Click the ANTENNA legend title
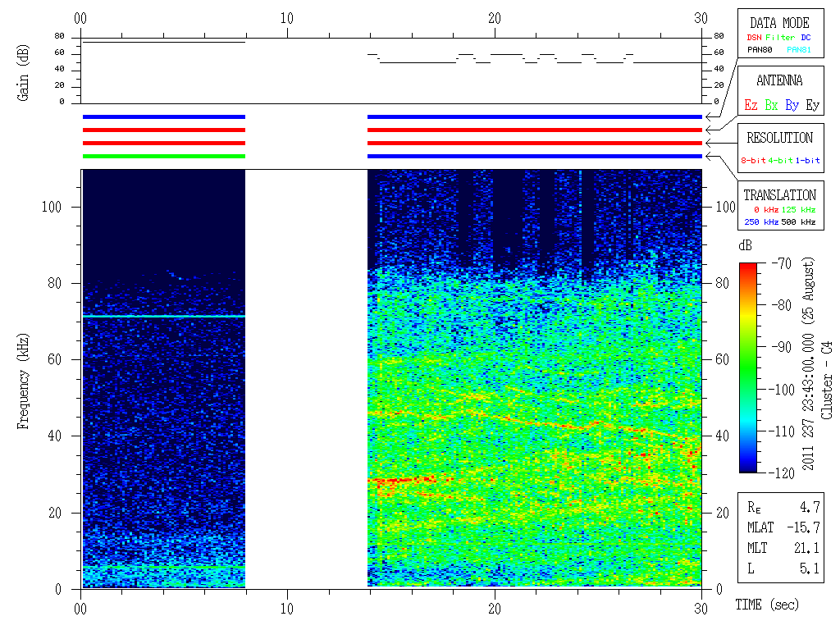The height and width of the screenshot is (630, 840). point(779,80)
